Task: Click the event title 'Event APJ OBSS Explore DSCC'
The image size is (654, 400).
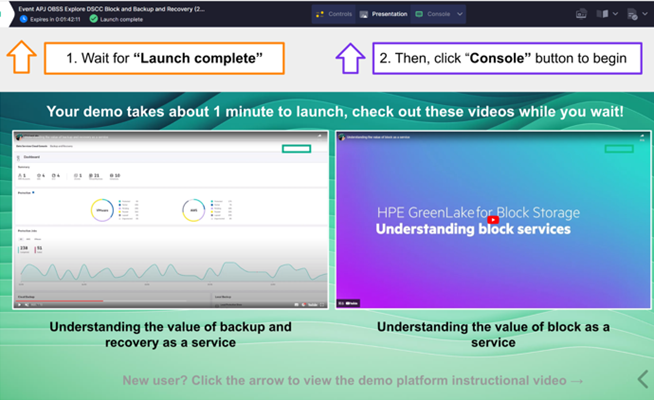Action: tap(111, 9)
